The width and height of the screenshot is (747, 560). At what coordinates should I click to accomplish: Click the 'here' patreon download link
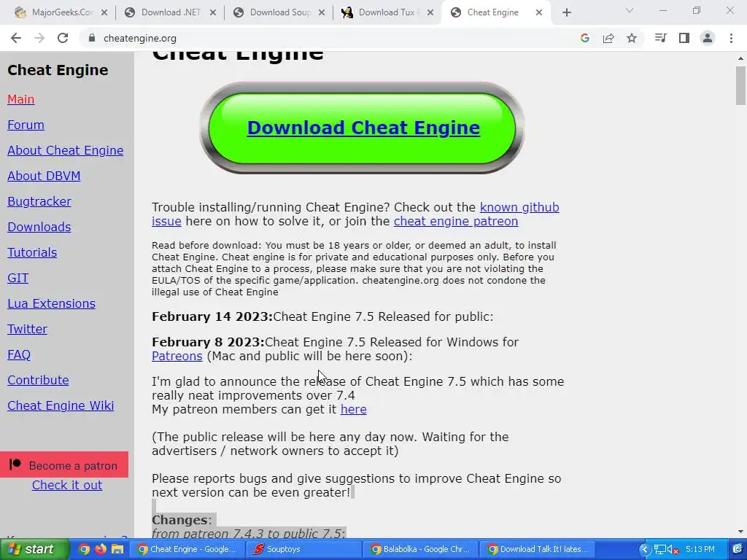[x=353, y=410]
